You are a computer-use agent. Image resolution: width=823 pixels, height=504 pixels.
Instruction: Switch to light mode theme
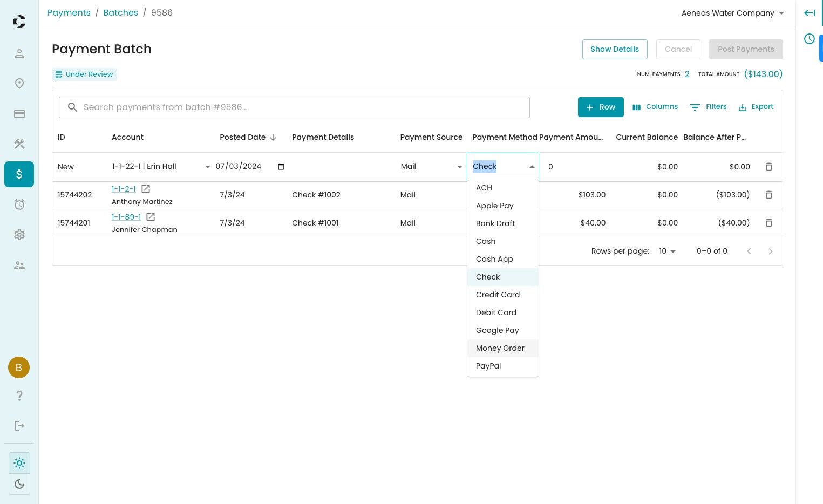[19, 463]
